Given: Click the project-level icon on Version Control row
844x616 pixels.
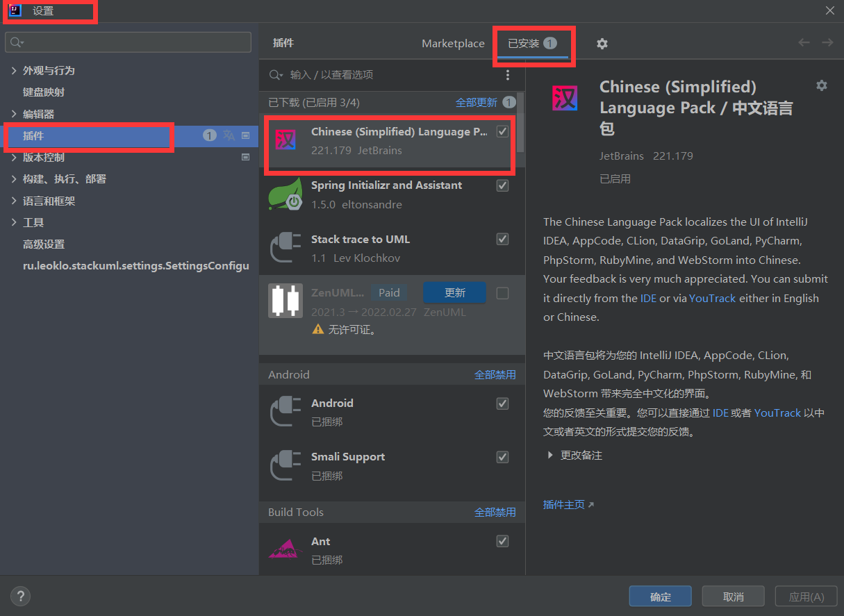Looking at the screenshot, I should click(245, 158).
